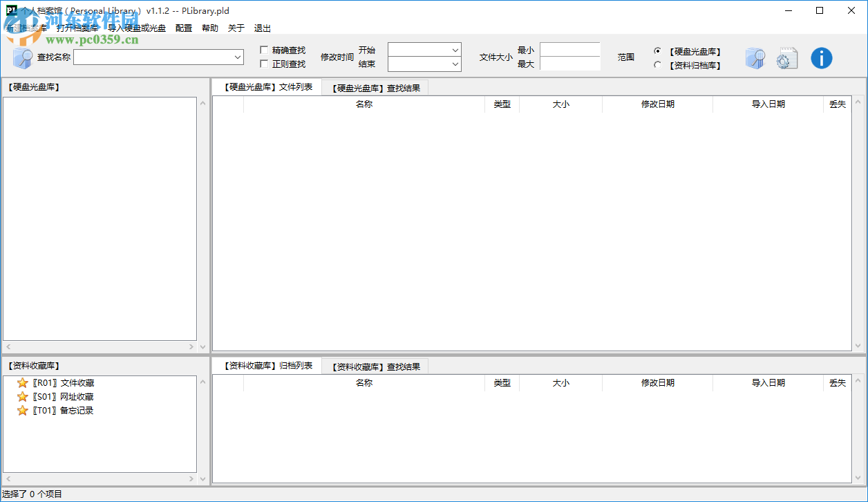The image size is (868, 502).
Task: Open the 结束 date dropdown
Action: pos(455,64)
